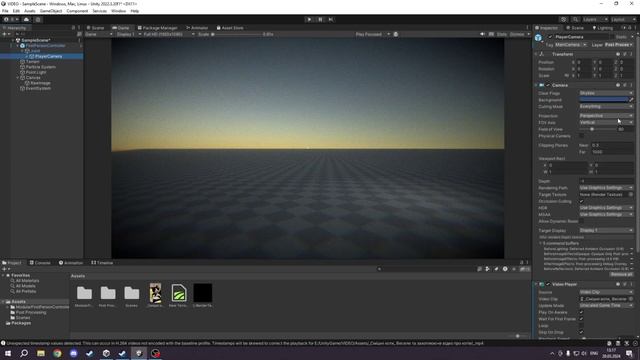The image size is (640, 360).
Task: Toggle the Video Player enabled checkbox
Action: [548, 284]
